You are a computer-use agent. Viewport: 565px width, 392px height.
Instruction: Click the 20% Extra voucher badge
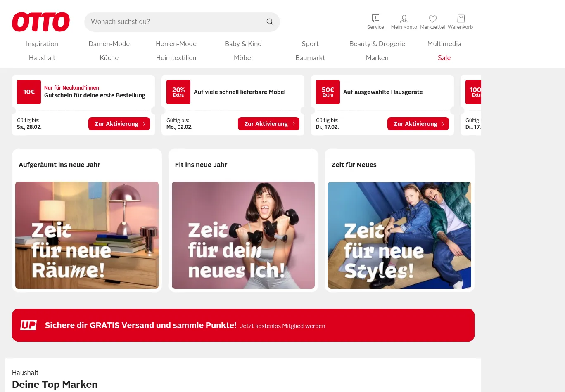(x=178, y=92)
